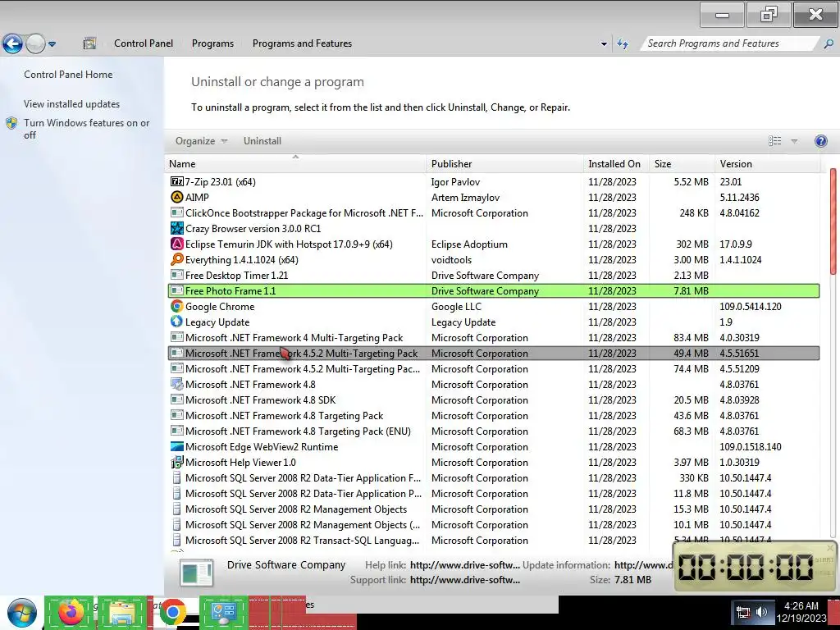Click the Igor Pavlov publisher cell
This screenshot has height=630, width=840.
(x=455, y=181)
